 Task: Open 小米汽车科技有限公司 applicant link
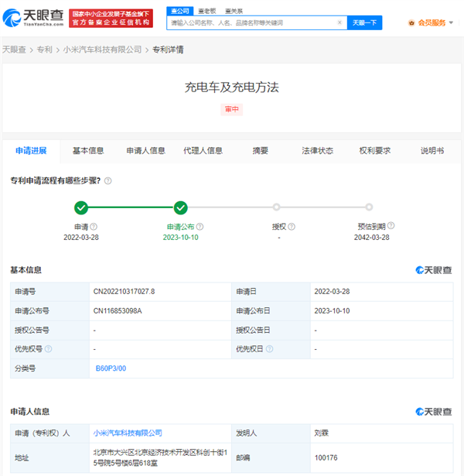point(128,433)
